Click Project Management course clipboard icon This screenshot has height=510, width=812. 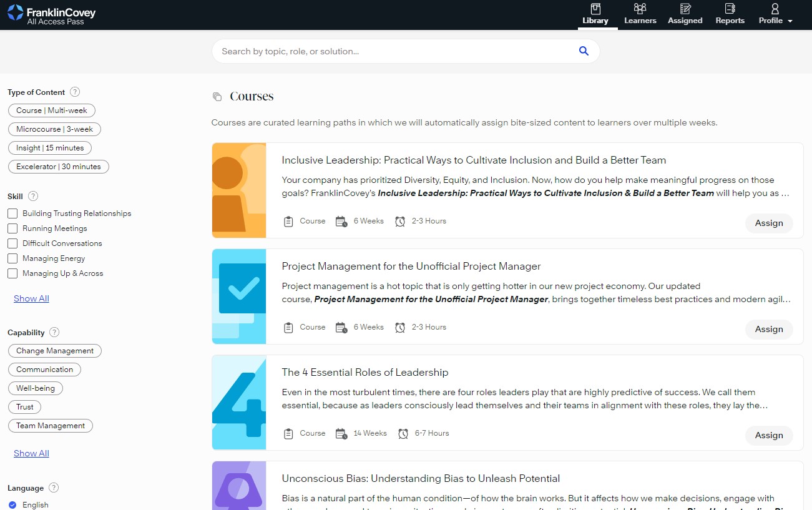coord(288,327)
